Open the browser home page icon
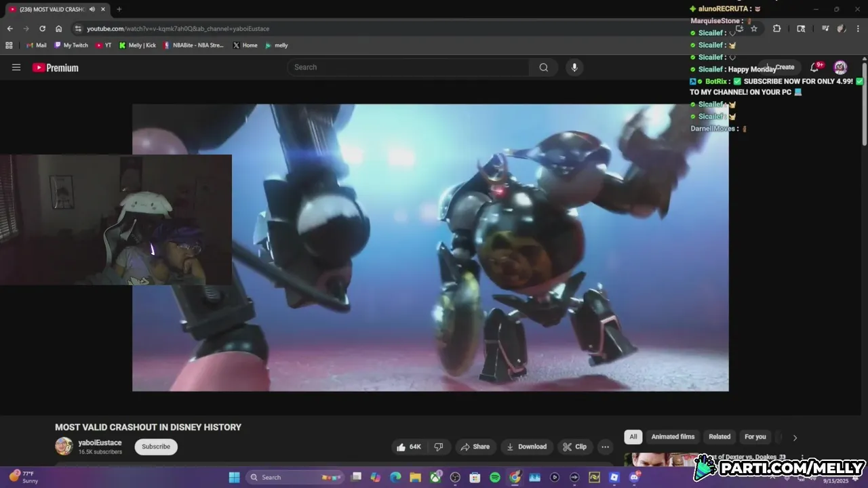This screenshot has width=868, height=488. click(58, 28)
